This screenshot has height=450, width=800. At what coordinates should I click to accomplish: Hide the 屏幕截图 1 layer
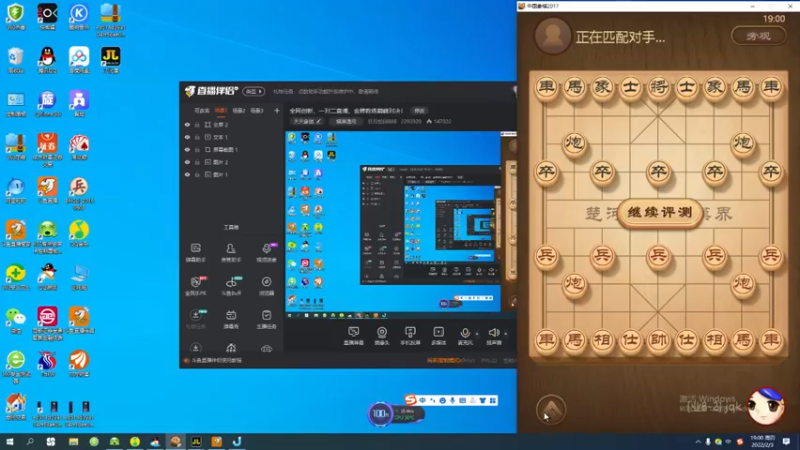(187, 149)
